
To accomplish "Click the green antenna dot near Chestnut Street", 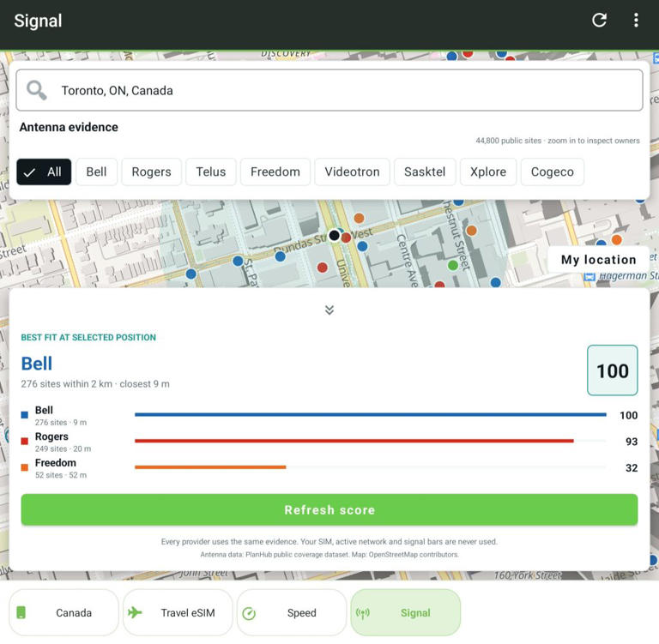I will [453, 265].
